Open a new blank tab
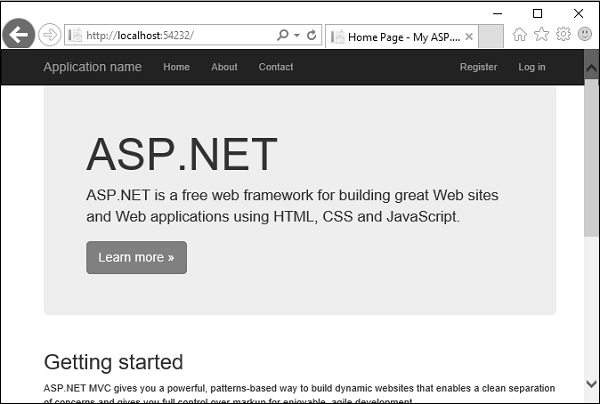Viewport: 600px width, 404px height. click(x=490, y=36)
